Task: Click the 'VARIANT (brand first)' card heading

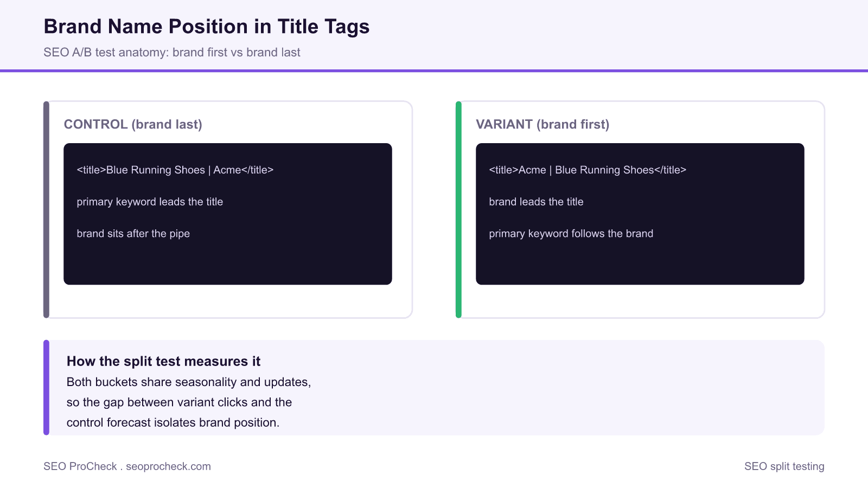Action: (542, 124)
